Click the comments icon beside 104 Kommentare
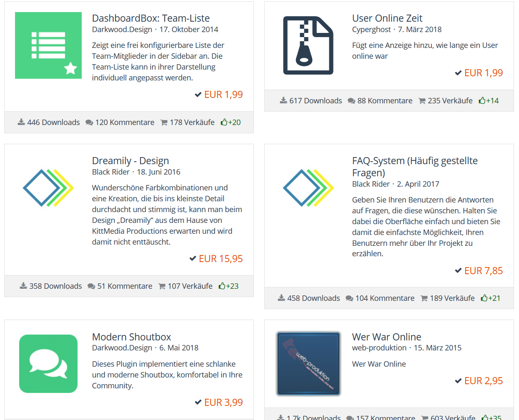Viewport: 519px width, 420px height. 349,298
